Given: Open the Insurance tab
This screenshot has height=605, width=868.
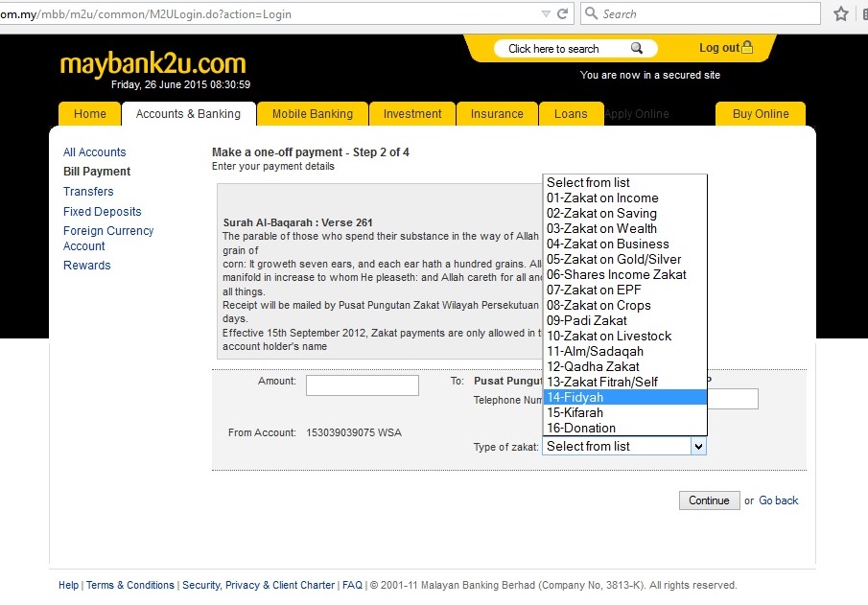Looking at the screenshot, I should (x=497, y=114).
